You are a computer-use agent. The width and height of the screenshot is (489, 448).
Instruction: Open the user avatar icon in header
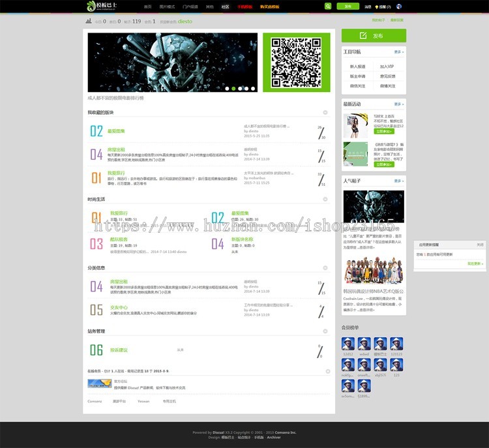point(399,7)
